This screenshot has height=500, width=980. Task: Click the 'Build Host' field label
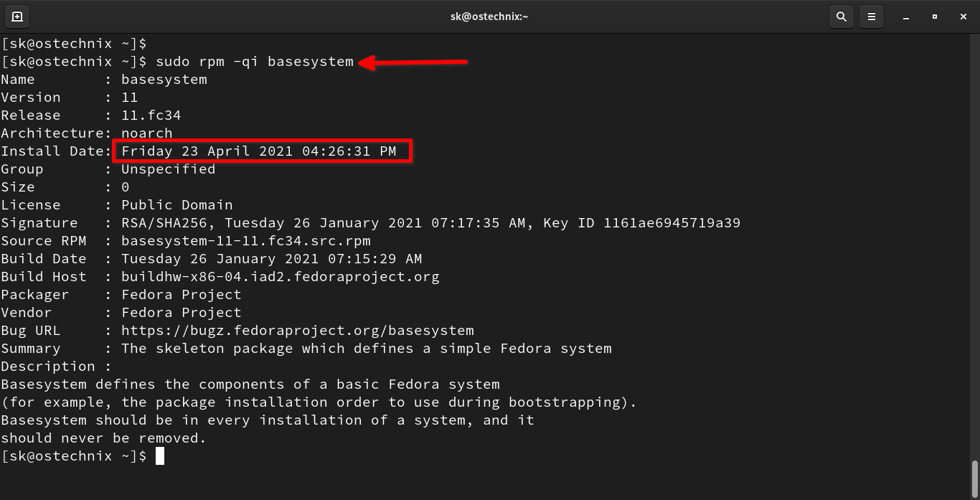tap(44, 277)
